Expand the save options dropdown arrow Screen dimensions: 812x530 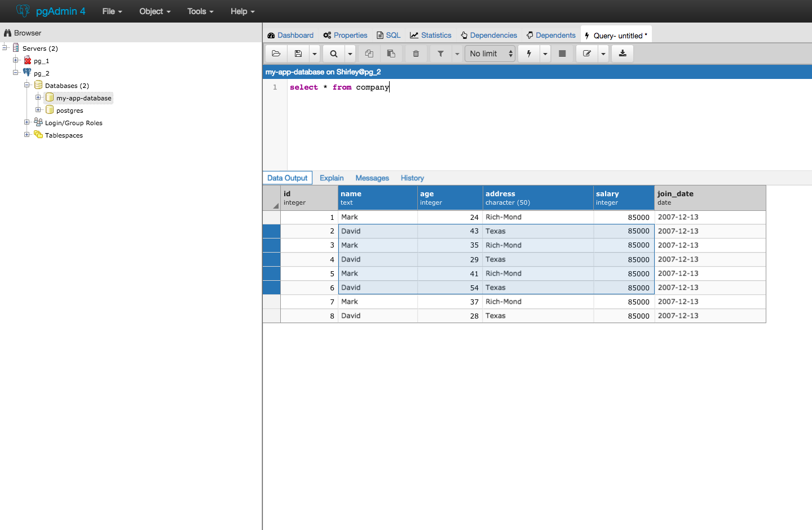(x=315, y=53)
